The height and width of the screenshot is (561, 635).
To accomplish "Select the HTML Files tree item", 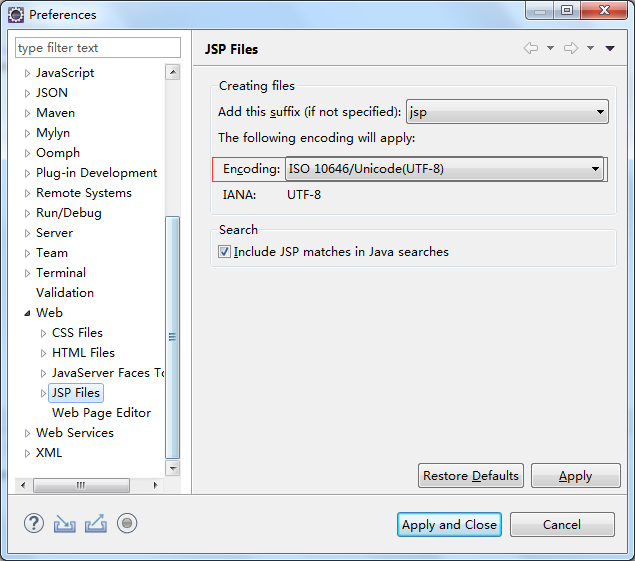I will coord(83,352).
